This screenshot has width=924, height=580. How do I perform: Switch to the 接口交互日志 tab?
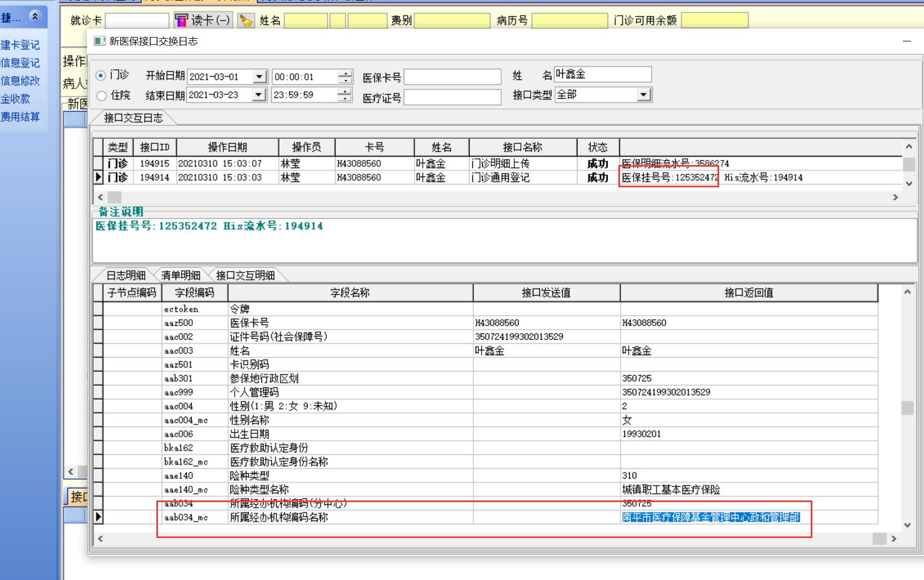pos(133,118)
